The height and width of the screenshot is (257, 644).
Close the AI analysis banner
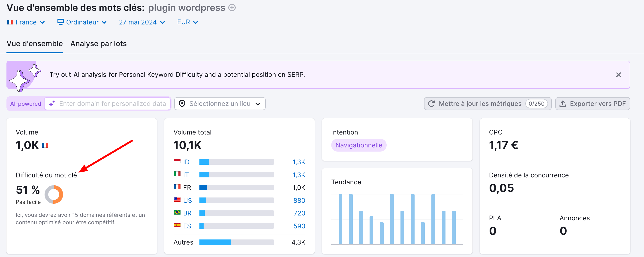coord(618,75)
